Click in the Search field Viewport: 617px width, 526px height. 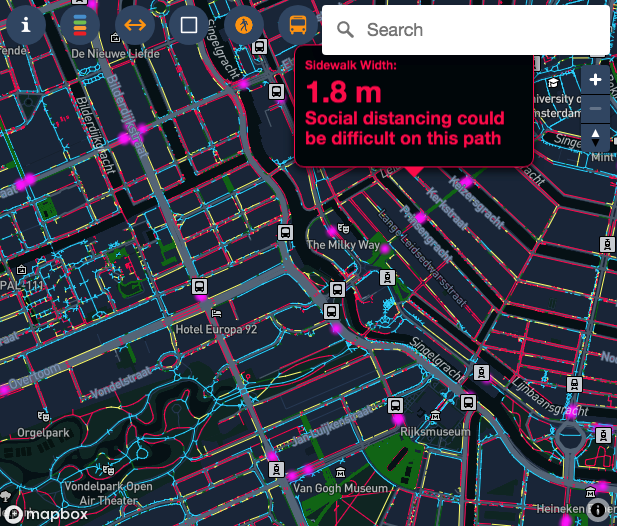click(480, 30)
